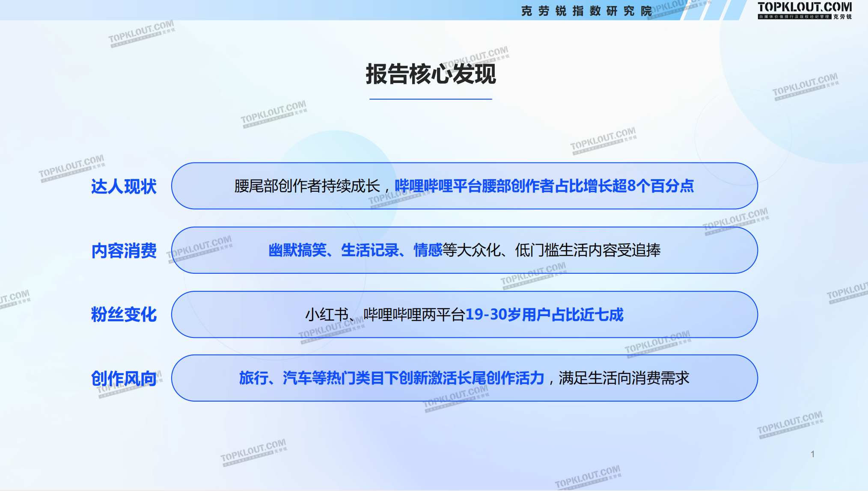Select the 粉丝变化 category label
This screenshot has width=868, height=491.
coord(124,315)
